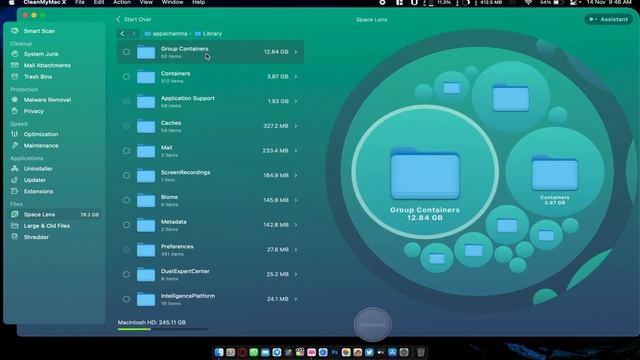Click the appachanma breadcrumb
This screenshot has height=360, width=640.
click(x=167, y=34)
